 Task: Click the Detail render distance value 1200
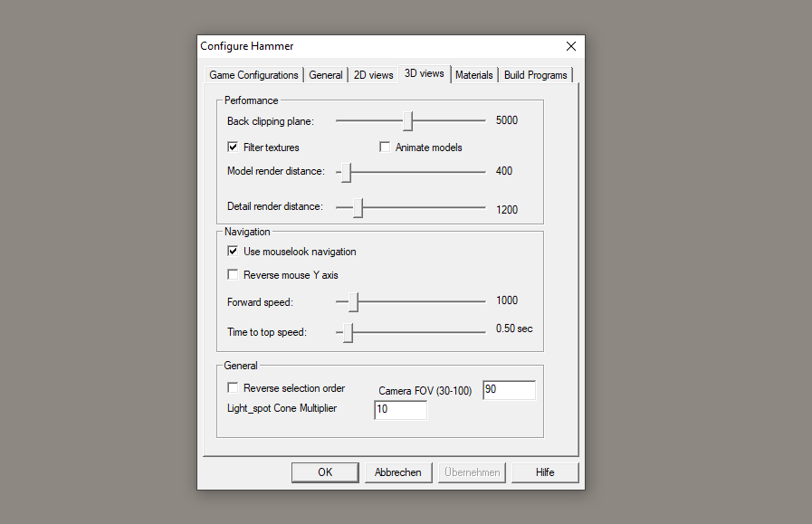[507, 210]
